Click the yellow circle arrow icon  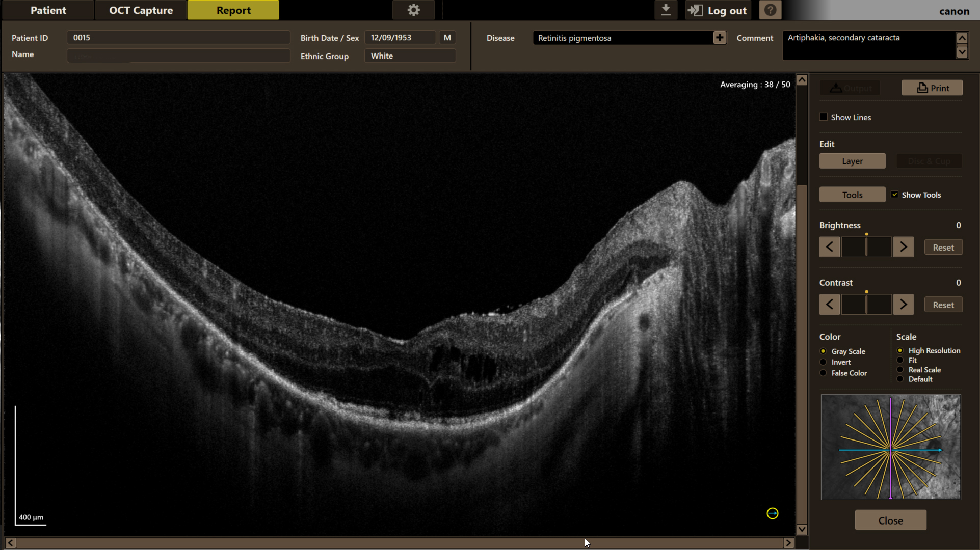[772, 513]
